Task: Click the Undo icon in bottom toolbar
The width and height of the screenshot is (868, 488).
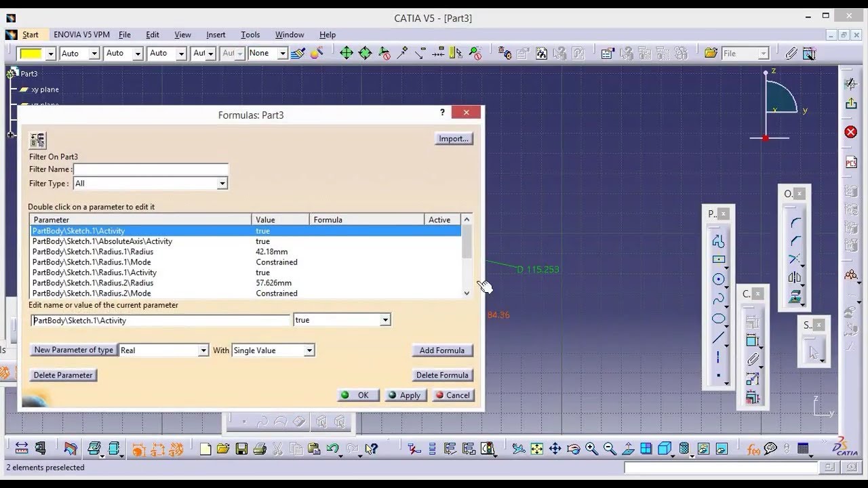Action: [x=332, y=449]
